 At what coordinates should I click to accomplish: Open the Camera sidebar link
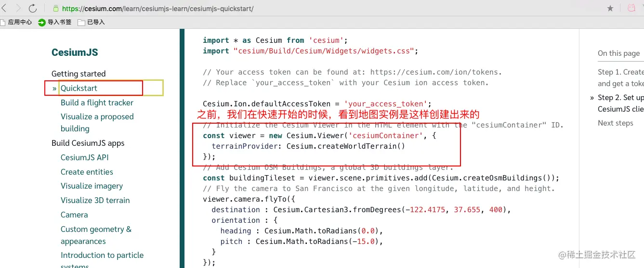(x=74, y=215)
